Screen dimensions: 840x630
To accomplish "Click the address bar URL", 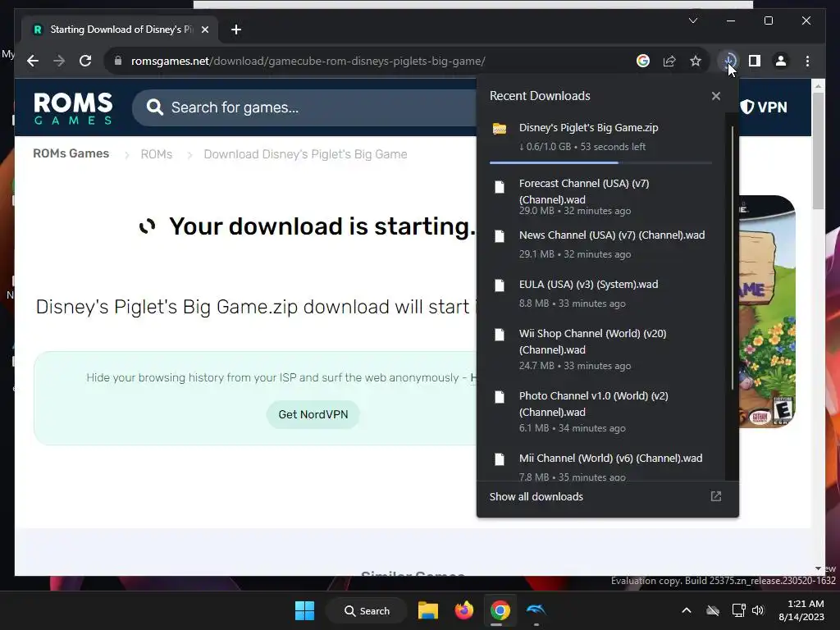I will (x=308, y=61).
